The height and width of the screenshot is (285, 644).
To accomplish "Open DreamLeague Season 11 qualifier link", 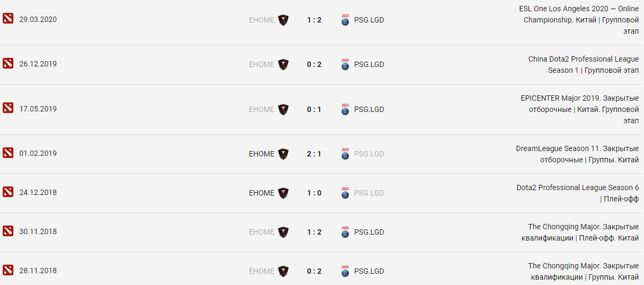I will click(578, 154).
